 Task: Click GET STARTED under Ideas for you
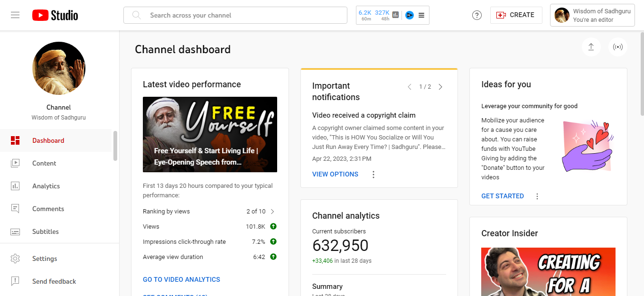(503, 196)
